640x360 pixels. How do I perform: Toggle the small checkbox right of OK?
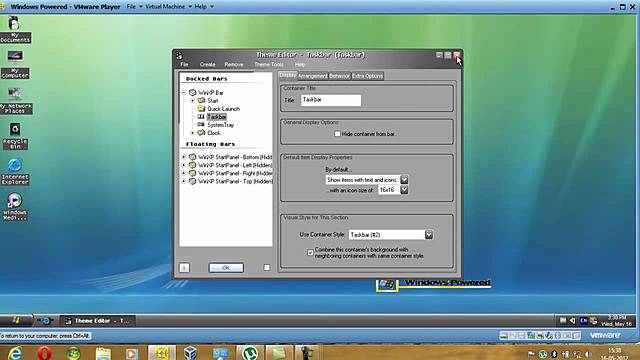(x=267, y=267)
